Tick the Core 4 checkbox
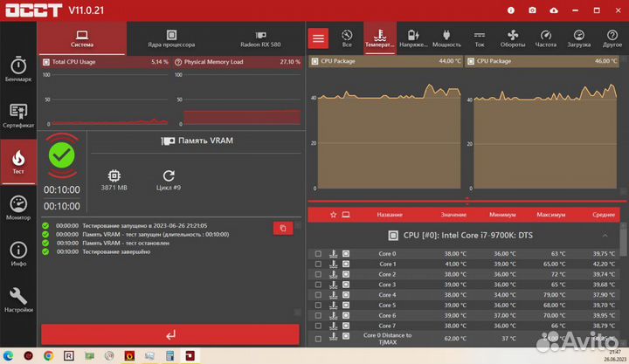 318,295
